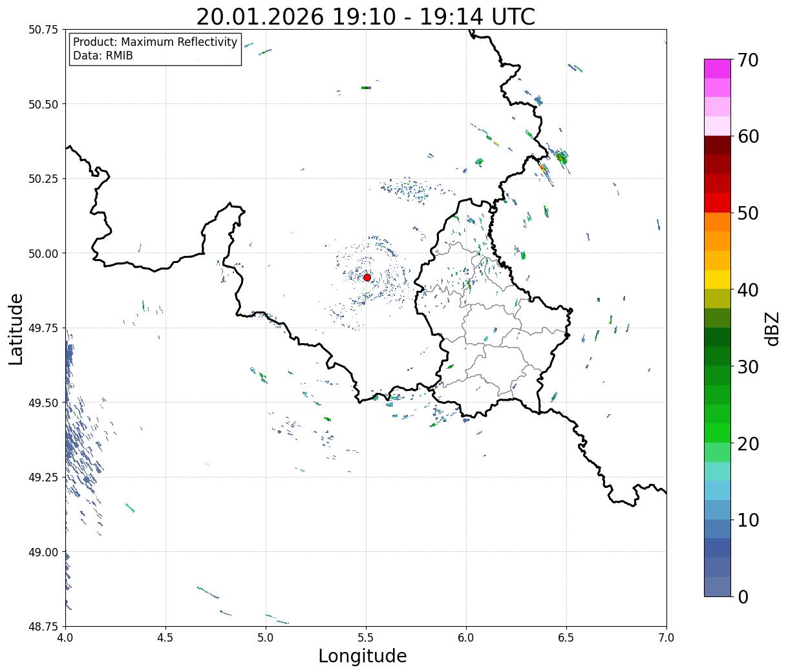
Task: Click the 'Product: Maximum Reflectivity' legend text
Action: 155,42
